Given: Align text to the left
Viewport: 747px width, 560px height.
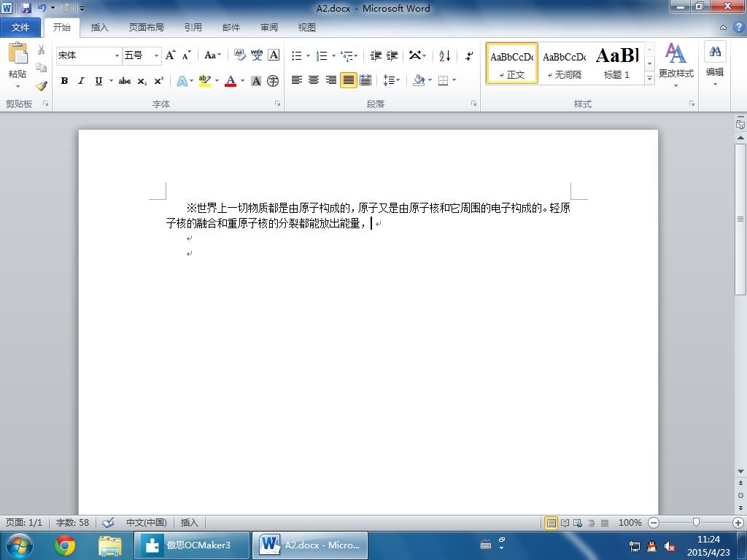Looking at the screenshot, I should click(297, 80).
